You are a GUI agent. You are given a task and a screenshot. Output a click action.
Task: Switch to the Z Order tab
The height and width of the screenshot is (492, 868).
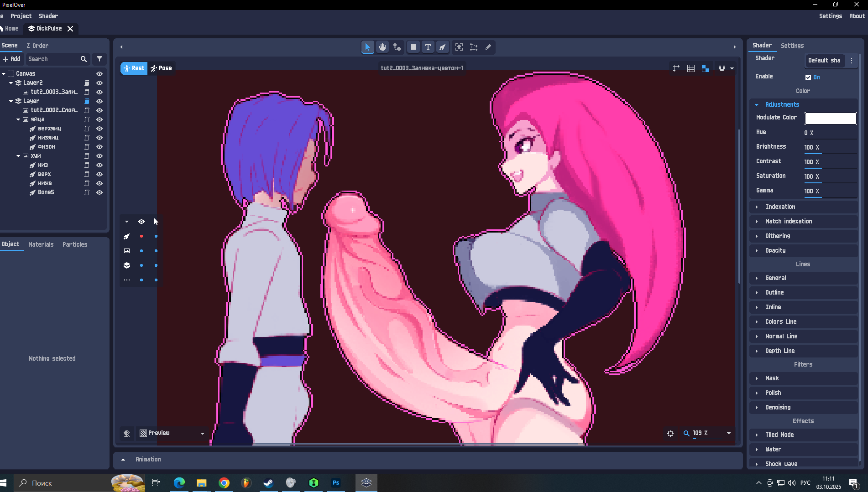click(x=37, y=46)
